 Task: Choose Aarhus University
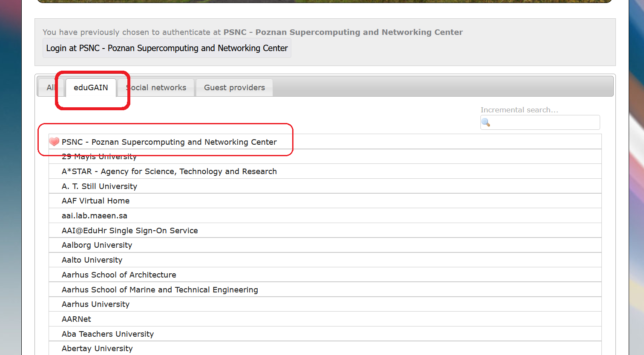(x=325, y=304)
